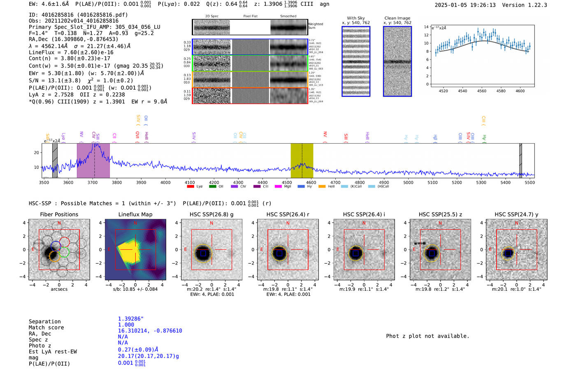Click the *Q(0.96) CIII(1909) line
Screen dimensions: 576x392
click(x=98, y=102)
